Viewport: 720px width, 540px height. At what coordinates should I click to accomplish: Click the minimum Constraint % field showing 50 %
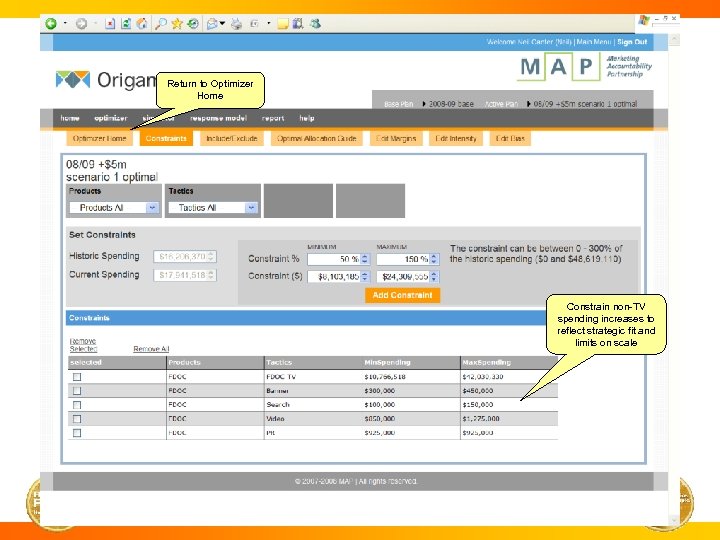pos(338,259)
